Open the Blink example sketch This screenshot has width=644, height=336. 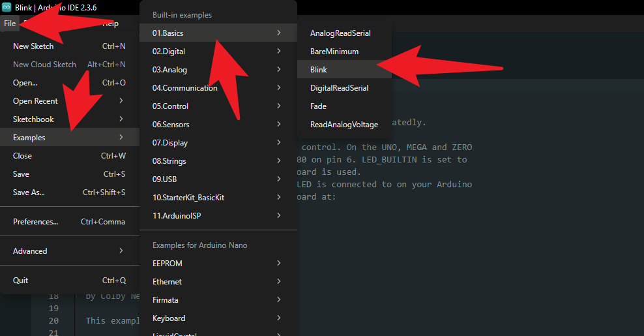pyautogui.click(x=344, y=70)
